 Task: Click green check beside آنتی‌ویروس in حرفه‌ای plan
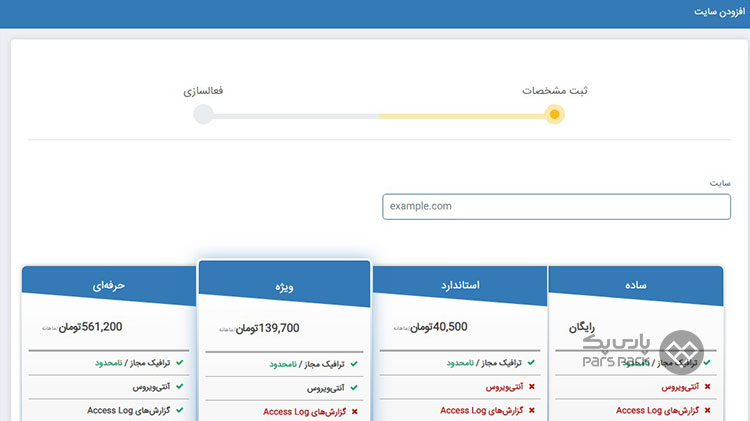(x=179, y=386)
